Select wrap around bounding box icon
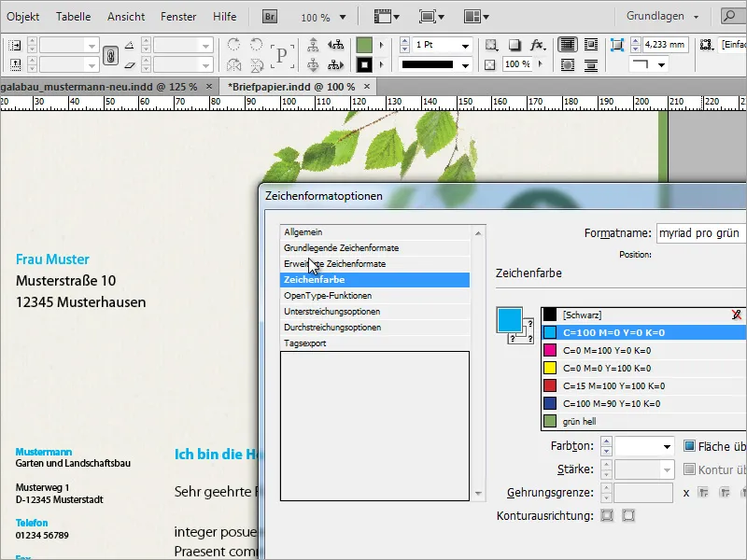Viewport: 747px width, 560px height. tap(591, 45)
